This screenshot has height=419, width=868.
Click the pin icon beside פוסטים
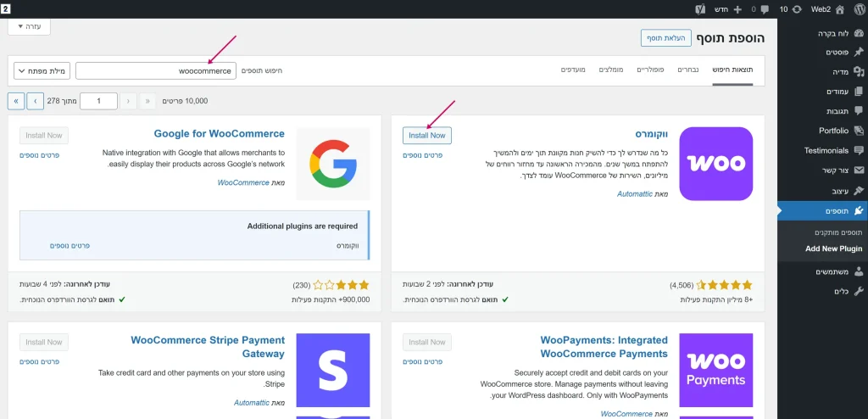coord(859,52)
